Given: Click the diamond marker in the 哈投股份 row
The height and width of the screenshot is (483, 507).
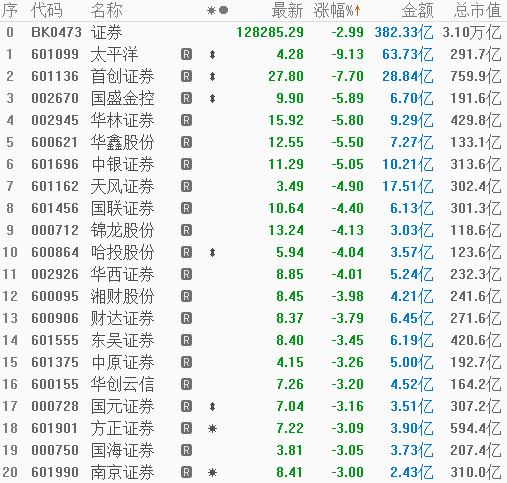Looking at the screenshot, I should [x=212, y=252].
